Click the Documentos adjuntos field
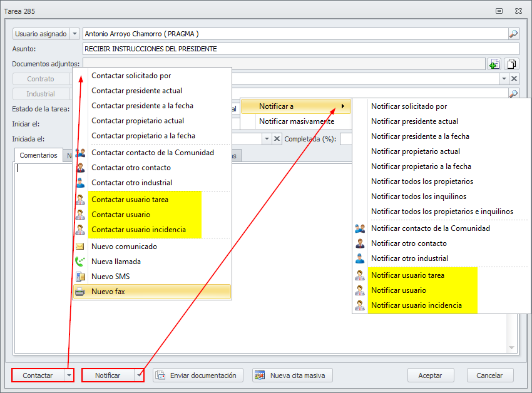The width and height of the screenshot is (532, 393). pyautogui.click(x=284, y=64)
